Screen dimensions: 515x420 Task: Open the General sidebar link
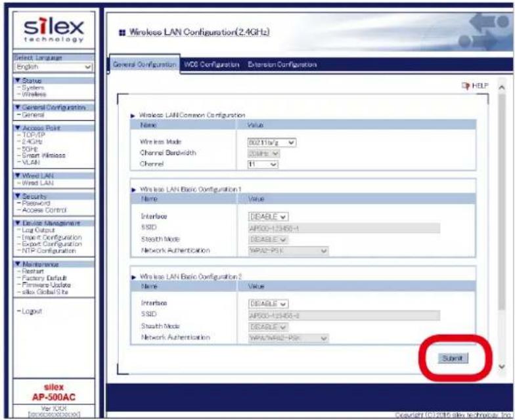coord(33,115)
